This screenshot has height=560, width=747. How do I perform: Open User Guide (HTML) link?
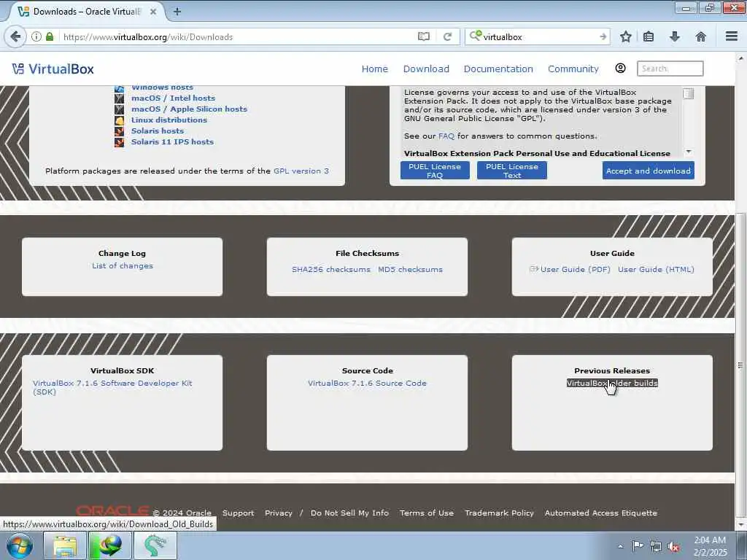click(656, 270)
